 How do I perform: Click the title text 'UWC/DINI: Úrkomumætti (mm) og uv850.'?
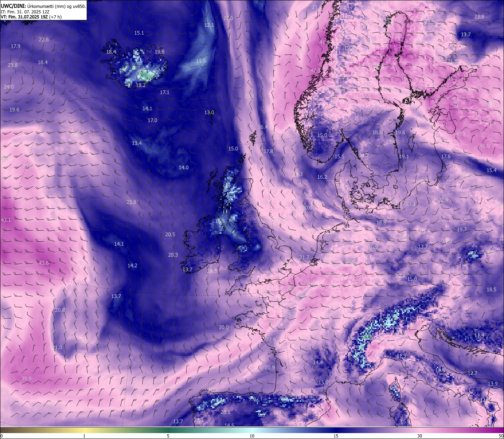coord(43,6)
